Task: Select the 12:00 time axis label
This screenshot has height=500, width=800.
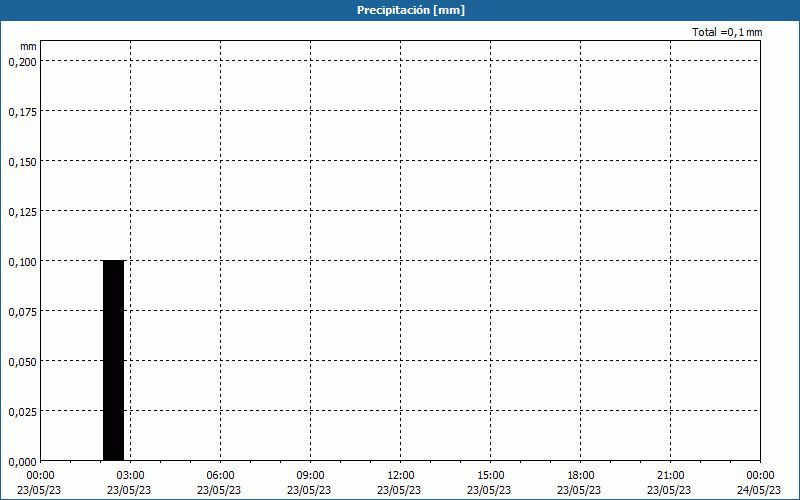Action: point(400,476)
